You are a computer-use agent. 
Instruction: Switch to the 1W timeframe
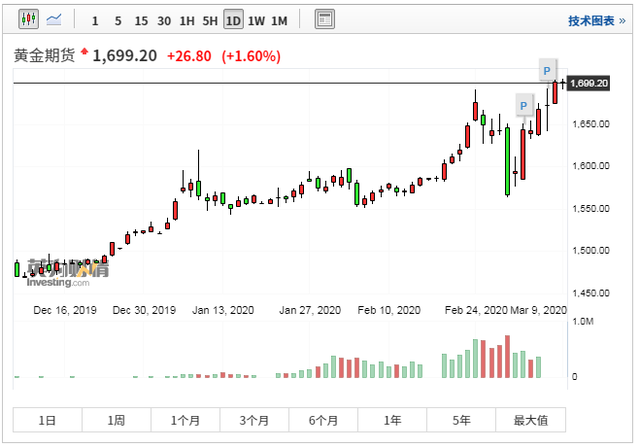coord(257,21)
